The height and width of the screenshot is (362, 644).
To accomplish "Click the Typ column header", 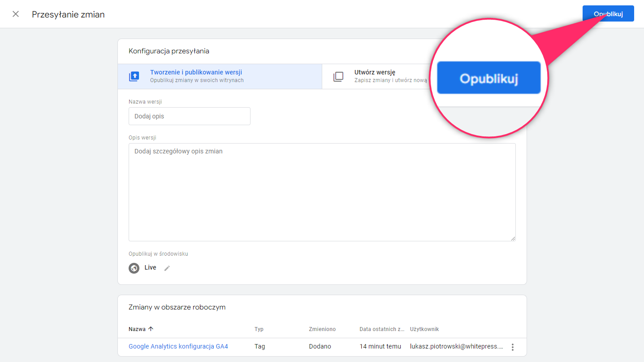I will pyautogui.click(x=259, y=329).
